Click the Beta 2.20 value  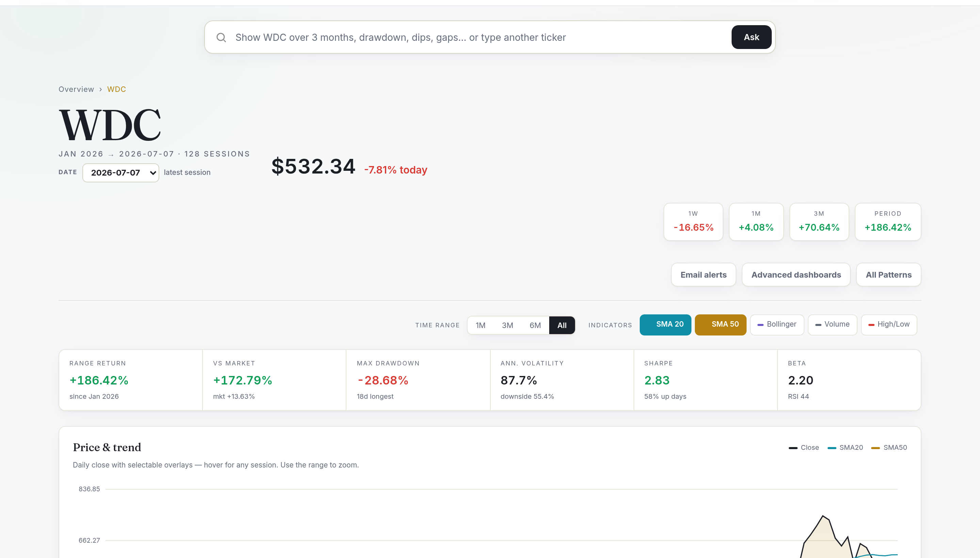800,380
